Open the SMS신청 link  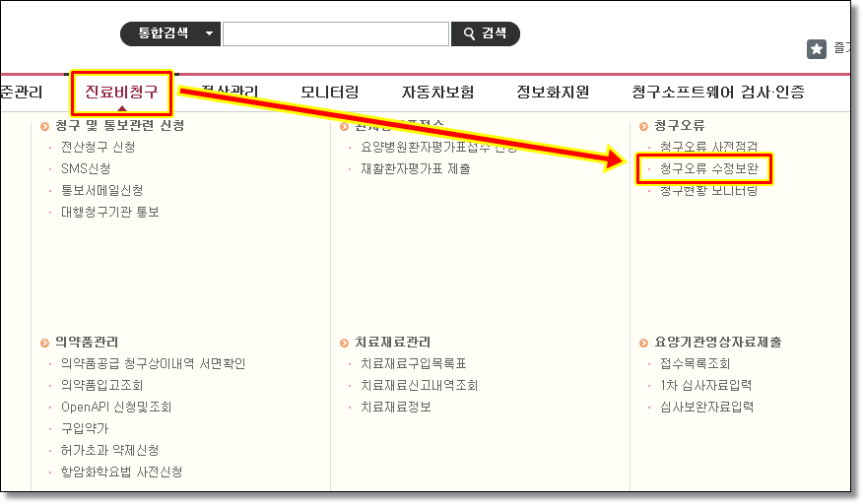(x=85, y=168)
